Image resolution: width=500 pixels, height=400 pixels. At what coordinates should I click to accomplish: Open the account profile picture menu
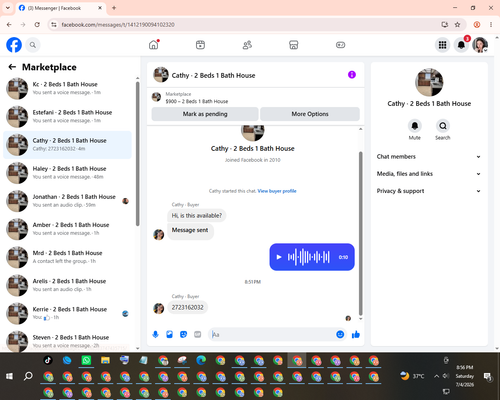pyautogui.click(x=480, y=45)
